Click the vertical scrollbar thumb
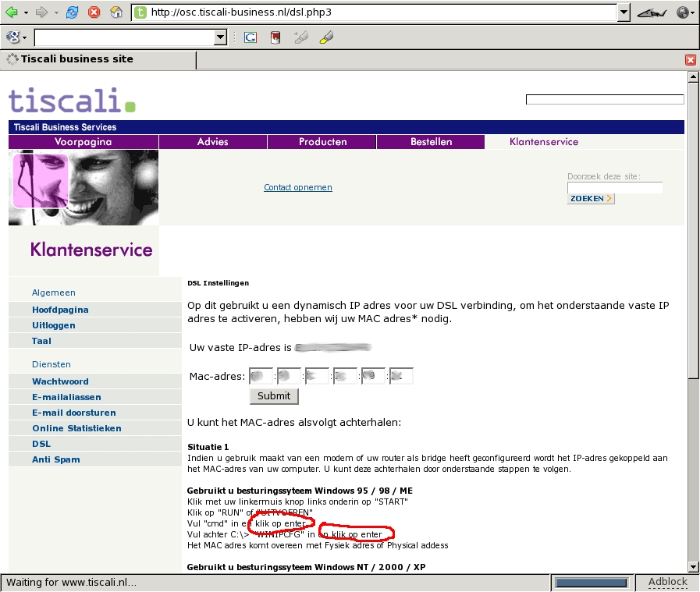The height and width of the screenshot is (592, 700). 693,230
